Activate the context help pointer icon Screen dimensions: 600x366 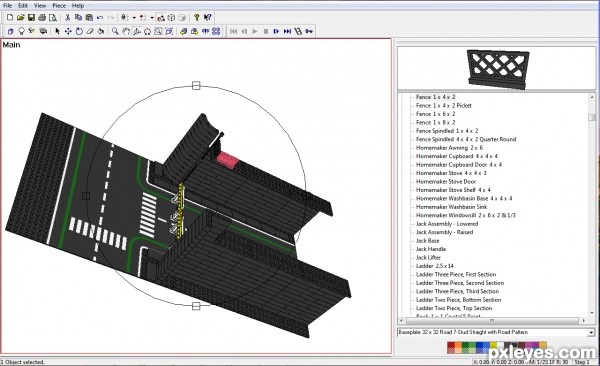click(207, 18)
